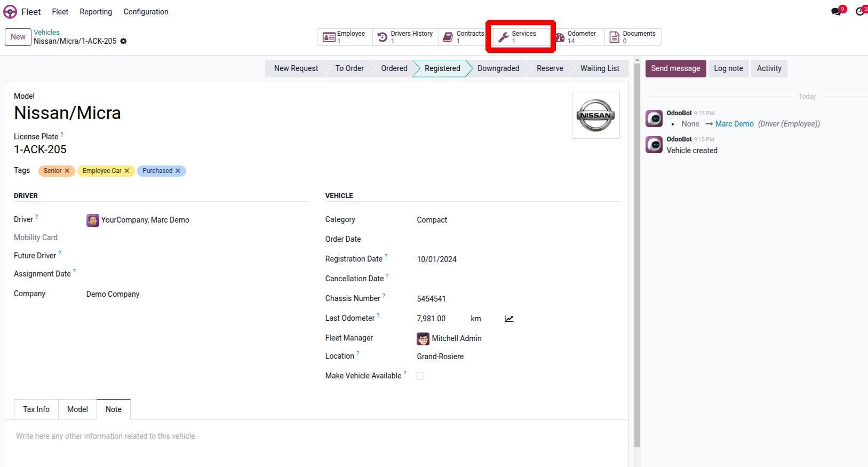Open the Configuration menu

(x=146, y=12)
